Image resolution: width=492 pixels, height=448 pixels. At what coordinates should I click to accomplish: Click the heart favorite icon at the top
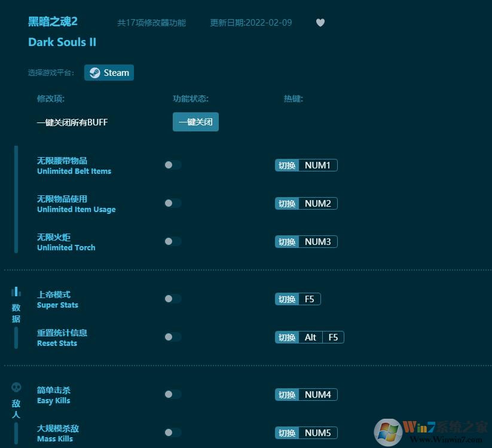coord(320,23)
